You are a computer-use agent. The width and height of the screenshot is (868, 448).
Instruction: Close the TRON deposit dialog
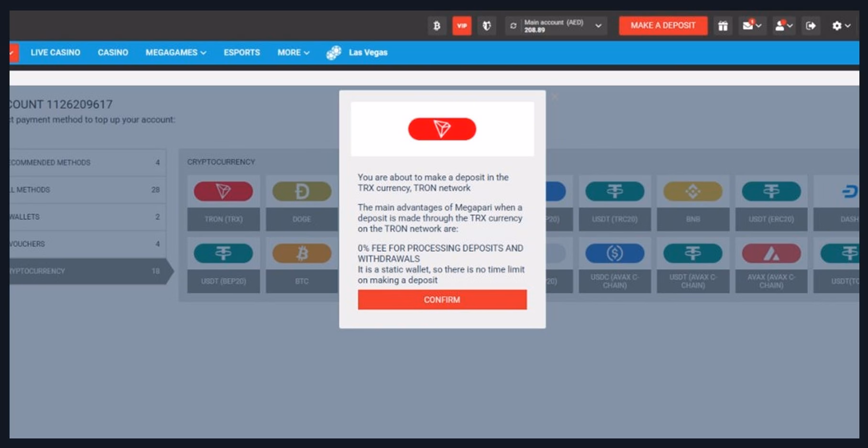pyautogui.click(x=554, y=97)
